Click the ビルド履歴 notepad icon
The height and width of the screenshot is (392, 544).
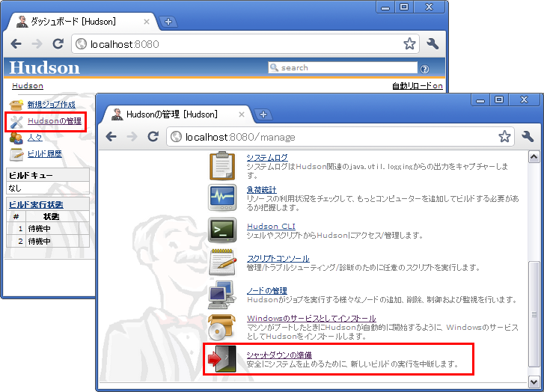click(16, 154)
